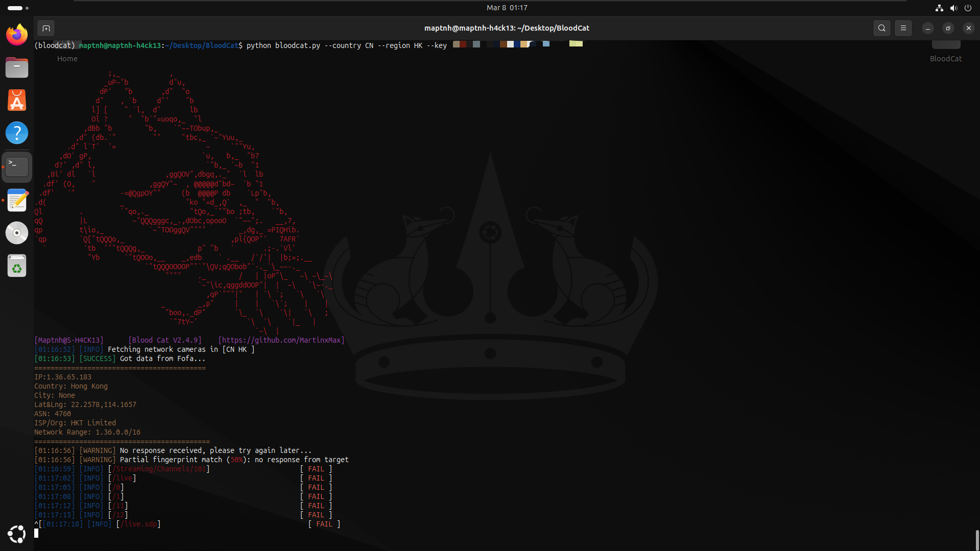The image size is (980, 551).
Task: Open terminal search tool
Action: point(881,28)
